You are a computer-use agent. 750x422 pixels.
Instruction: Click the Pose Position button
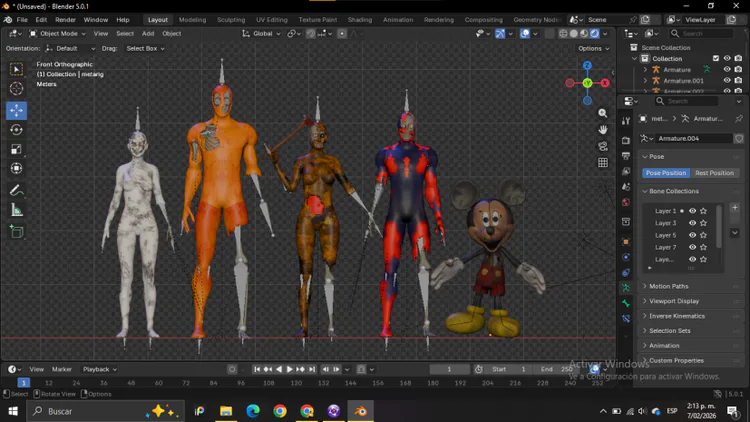click(665, 173)
